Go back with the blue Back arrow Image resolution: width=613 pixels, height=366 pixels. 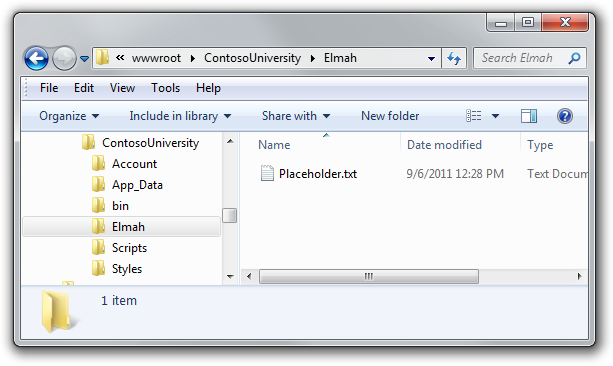[36, 59]
